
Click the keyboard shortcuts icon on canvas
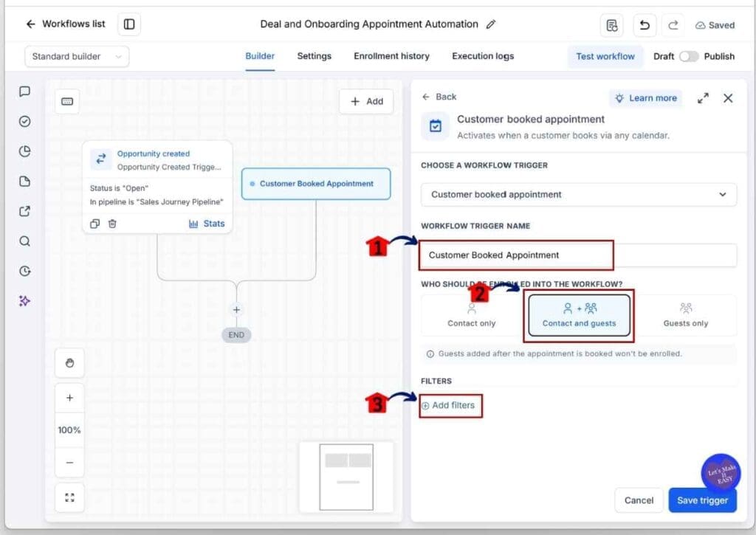point(67,101)
